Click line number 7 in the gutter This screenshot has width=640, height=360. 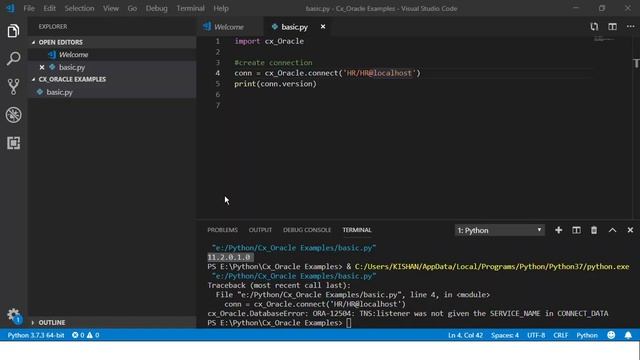click(x=218, y=105)
